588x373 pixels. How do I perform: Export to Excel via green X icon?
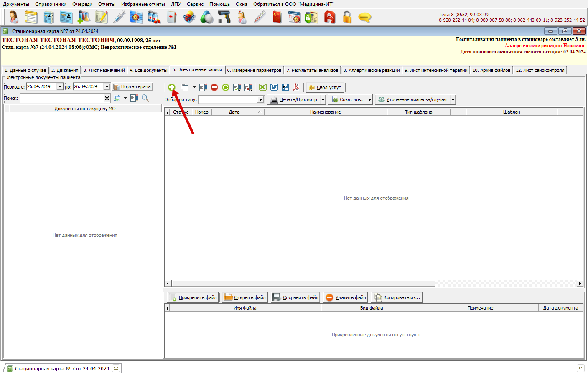coord(262,87)
